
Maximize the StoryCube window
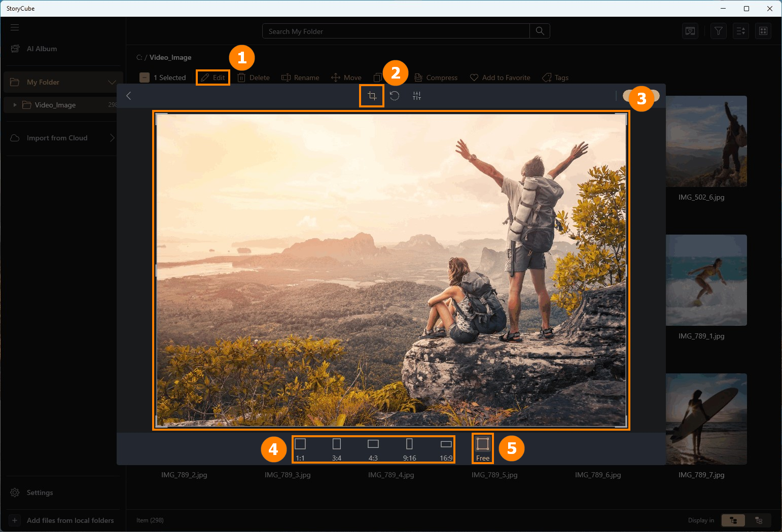click(747, 8)
